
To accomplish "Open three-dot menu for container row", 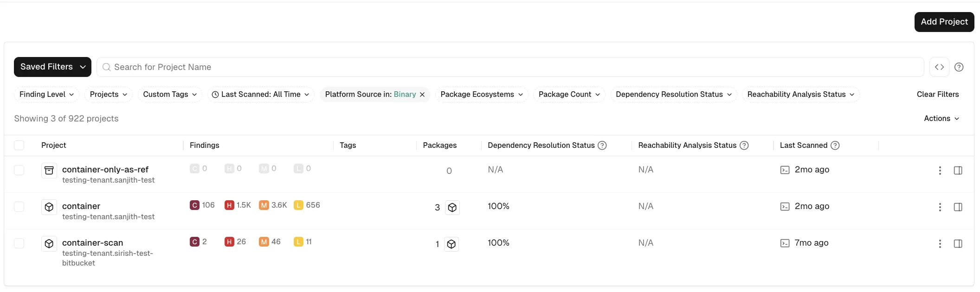I will [x=940, y=207].
